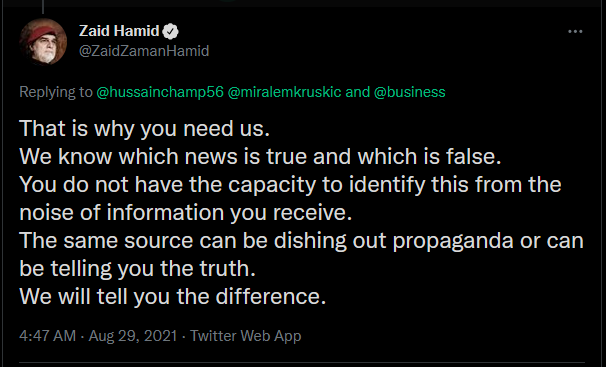Click "We will tell you the difference."
The height and width of the screenshot is (367, 606).
click(x=173, y=297)
